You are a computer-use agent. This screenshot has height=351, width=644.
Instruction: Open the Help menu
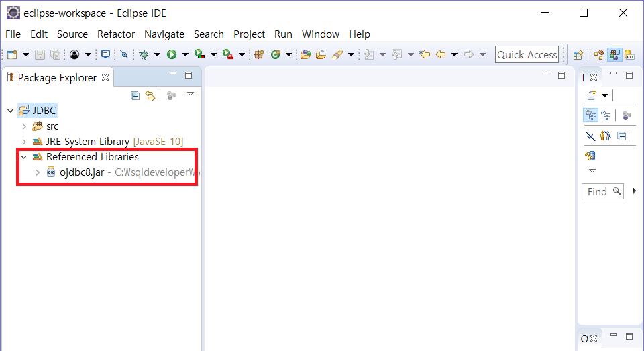coord(360,34)
